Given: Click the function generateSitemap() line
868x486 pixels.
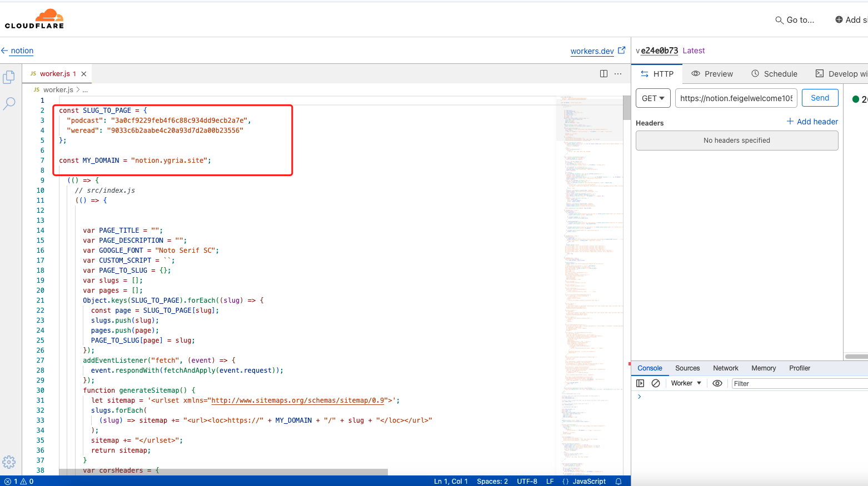Looking at the screenshot, I should coord(139,390).
